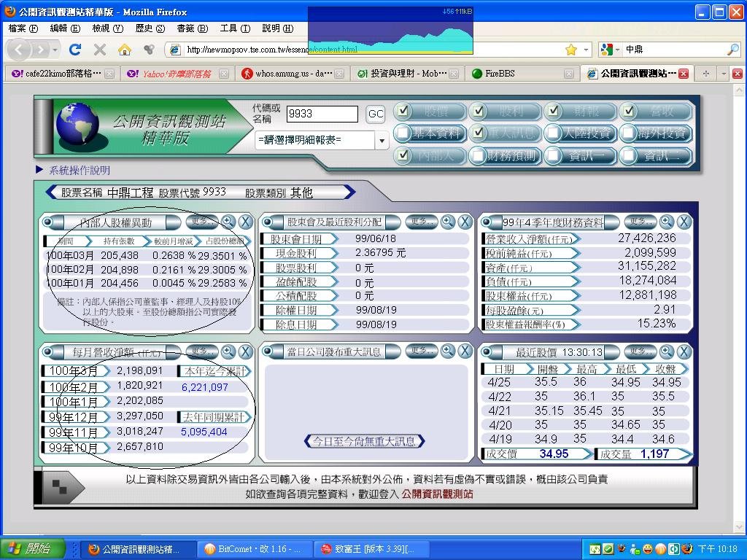The height and width of the screenshot is (560, 747).
Task: Magnify the 每月營收淨額 panel
Action: pyautogui.click(x=228, y=352)
